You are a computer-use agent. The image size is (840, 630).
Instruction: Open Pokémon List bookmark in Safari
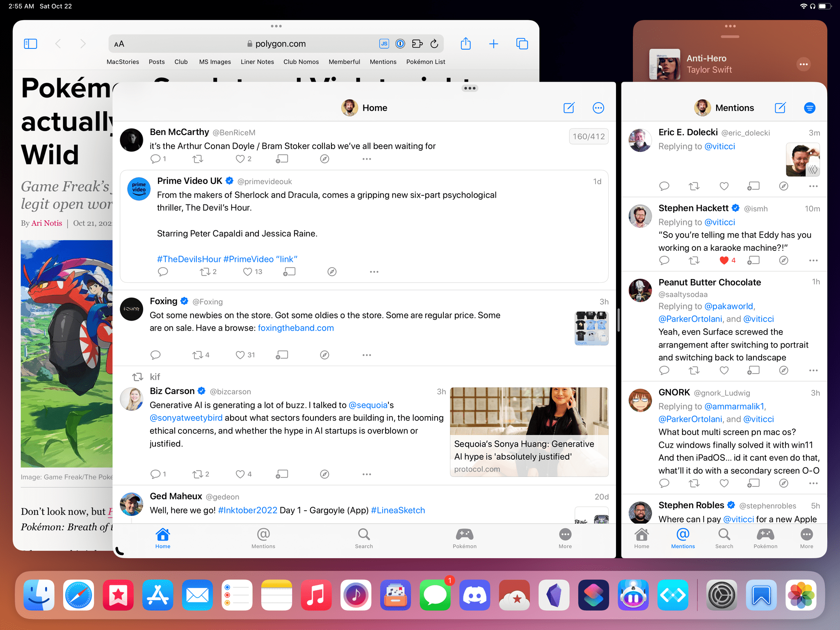click(425, 62)
